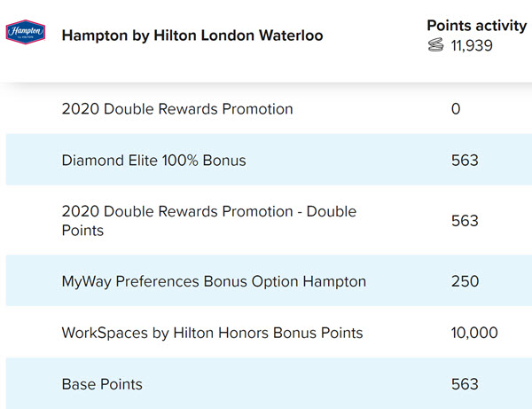Click the word Points under Double Rewards
The image size is (532, 409).
point(82,231)
